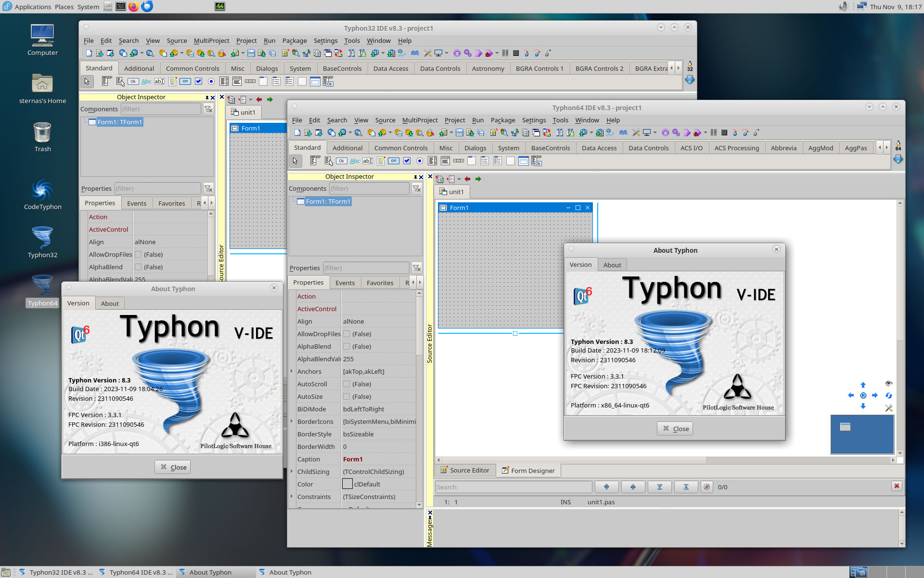The height and width of the screenshot is (578, 924).
Task: Click CodeTyphon desktop icon
Action: click(42, 194)
